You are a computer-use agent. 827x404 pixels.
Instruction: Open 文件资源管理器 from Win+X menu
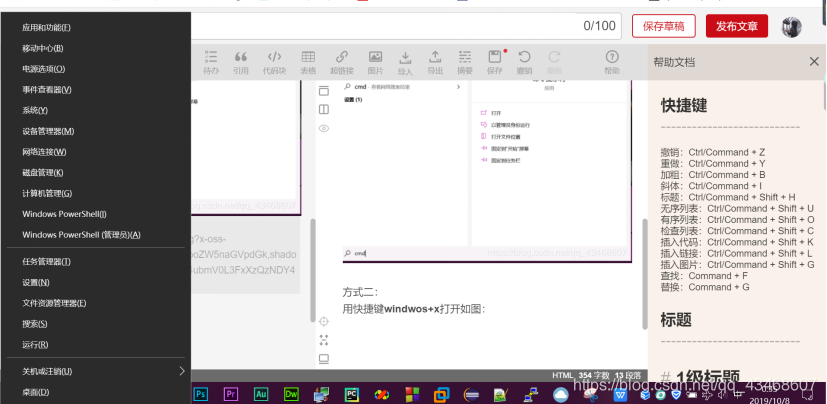(96, 303)
